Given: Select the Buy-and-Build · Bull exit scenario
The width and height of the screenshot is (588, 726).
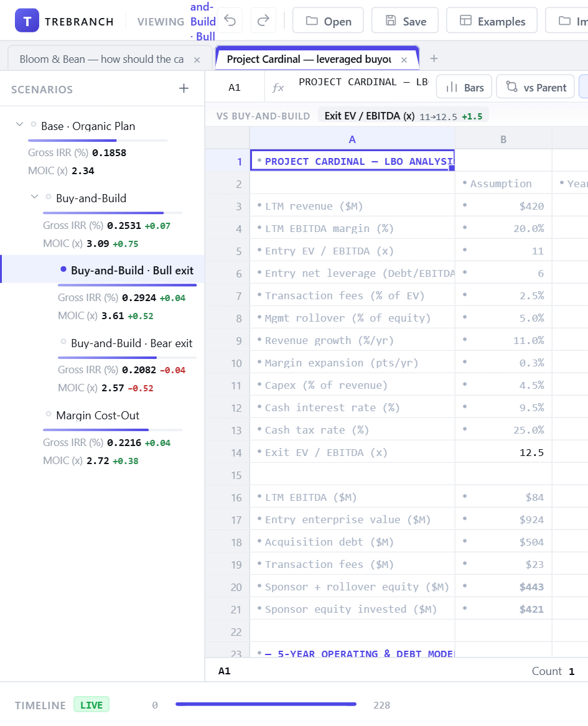Looking at the screenshot, I should (x=132, y=271).
